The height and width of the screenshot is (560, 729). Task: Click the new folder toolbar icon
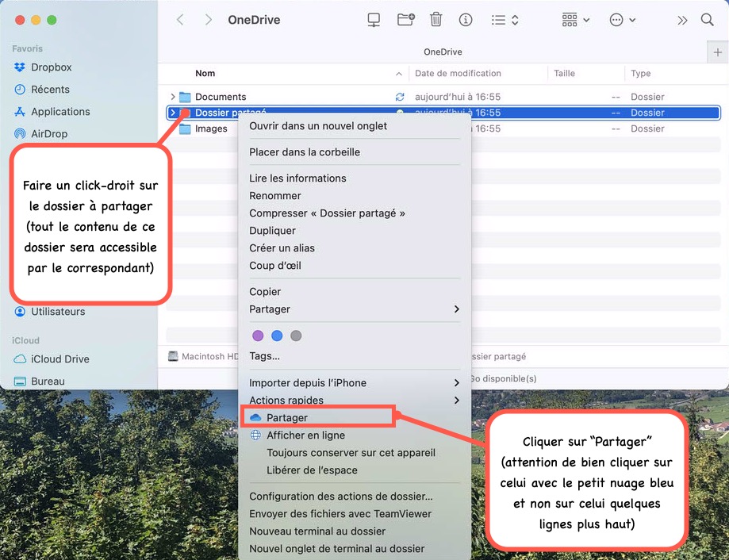click(405, 20)
